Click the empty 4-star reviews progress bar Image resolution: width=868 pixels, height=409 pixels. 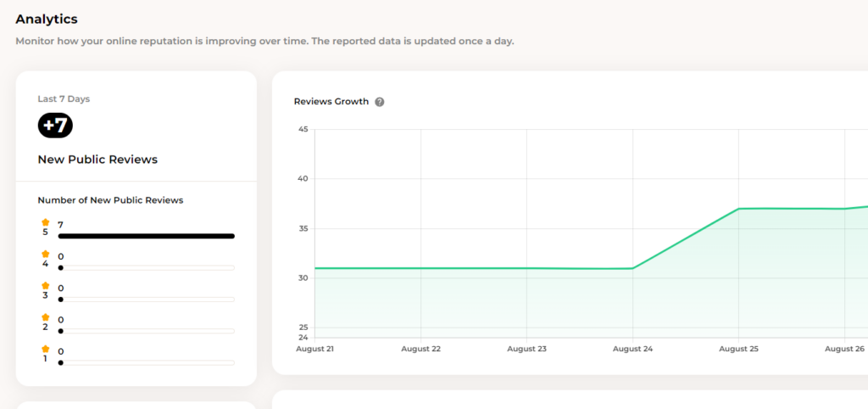[146, 267]
